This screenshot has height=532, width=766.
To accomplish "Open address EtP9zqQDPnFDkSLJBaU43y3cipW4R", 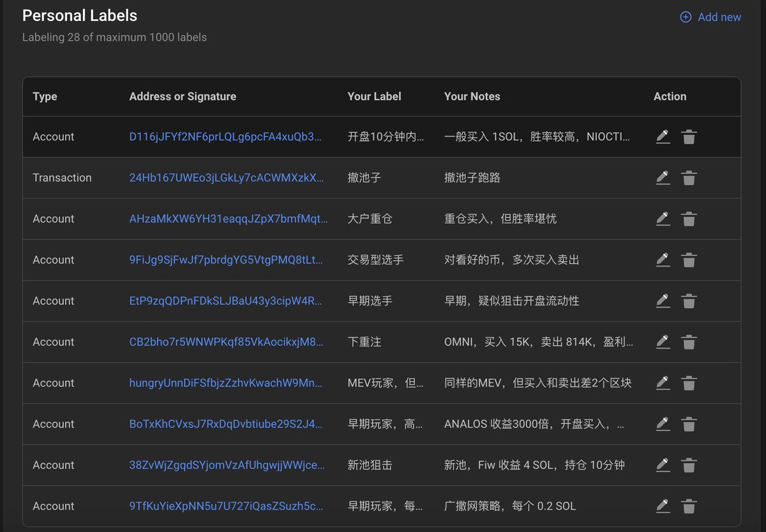I will 226,300.
